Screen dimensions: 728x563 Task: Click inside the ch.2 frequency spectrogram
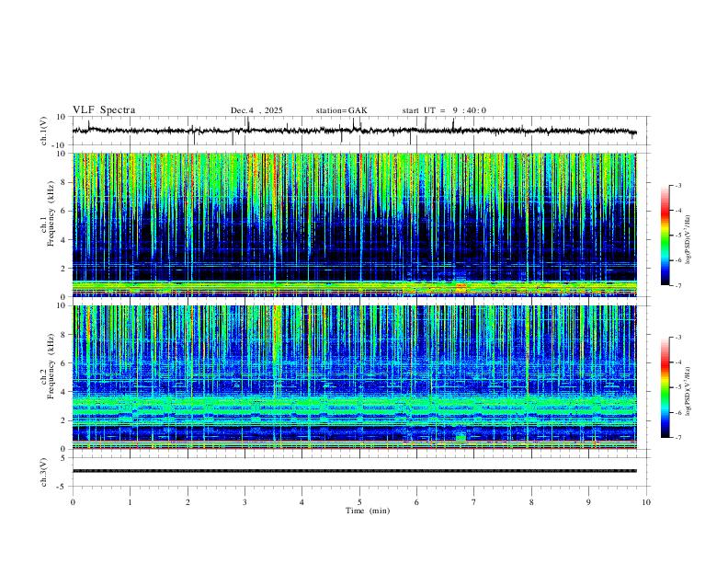click(354, 377)
